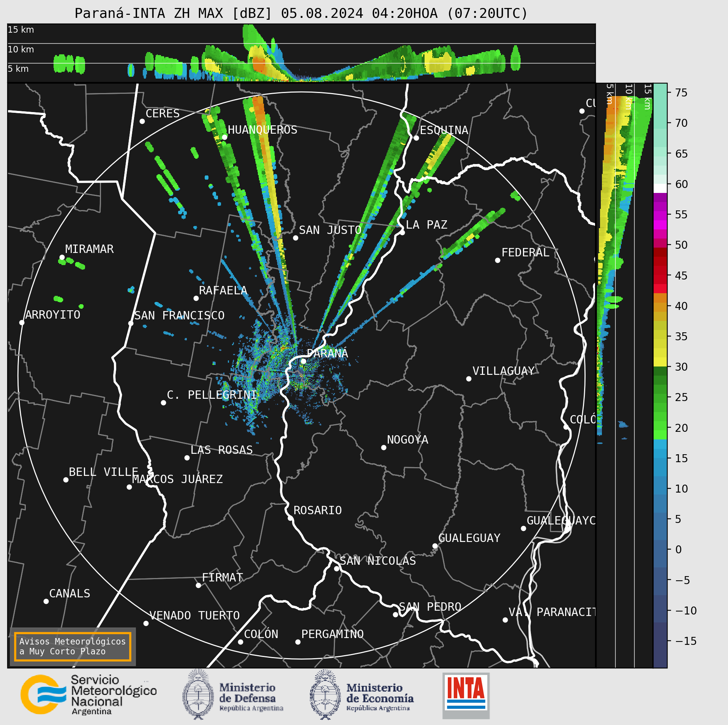
Task: Click the SAN PEDRO label
Action: point(430,607)
